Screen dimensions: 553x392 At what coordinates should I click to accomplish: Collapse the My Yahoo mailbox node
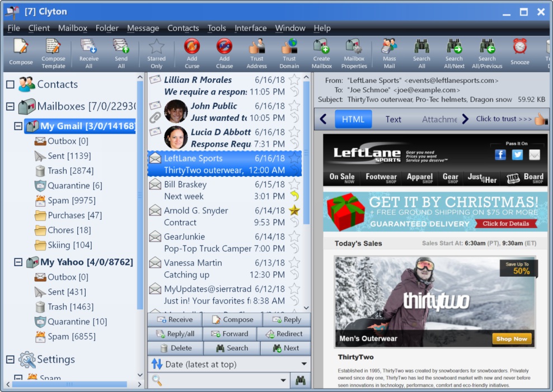point(18,262)
